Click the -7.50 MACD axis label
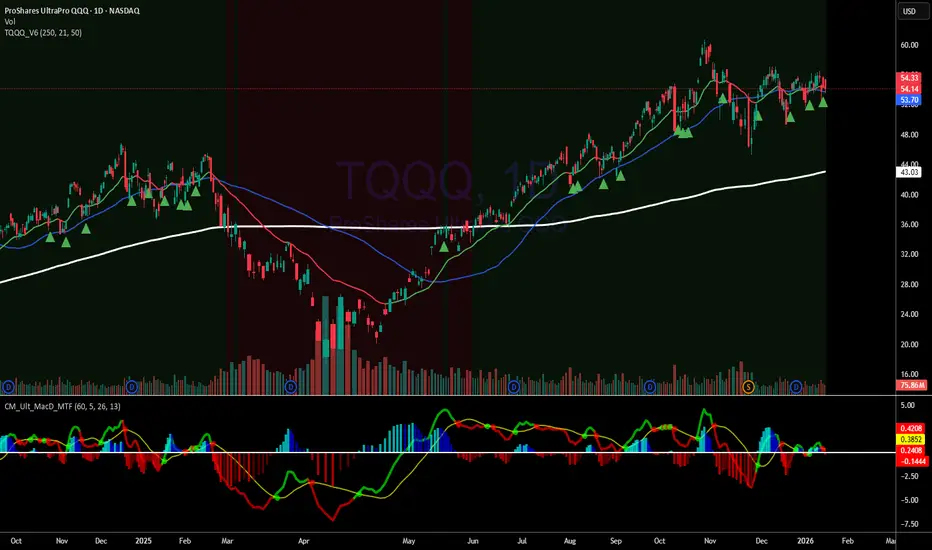Image resolution: width=932 pixels, height=550 pixels. 909,524
